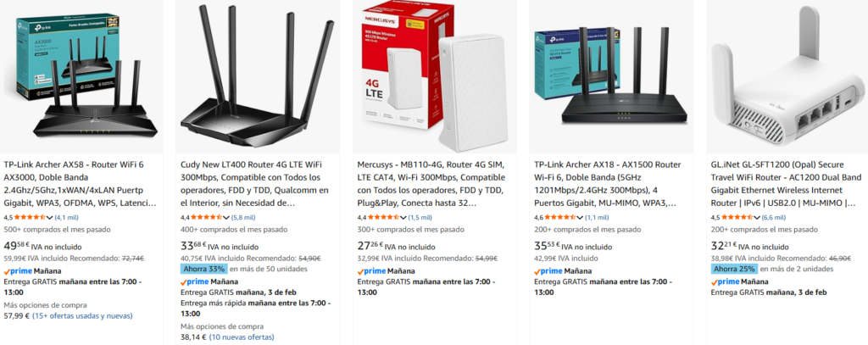Image resolution: width=868 pixels, height=345 pixels.
Task: Expand the rating chevron beside the 4,5 stars of Archer AX58
Action: (50, 218)
